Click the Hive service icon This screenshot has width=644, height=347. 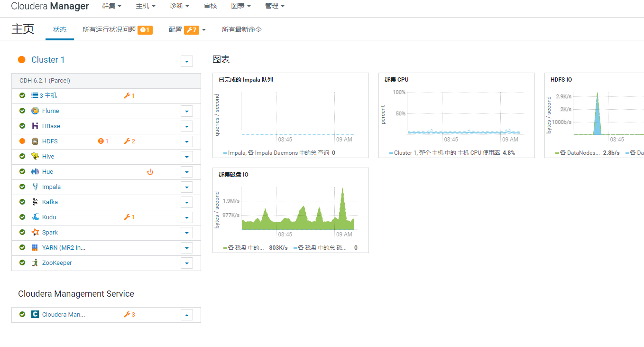point(35,157)
